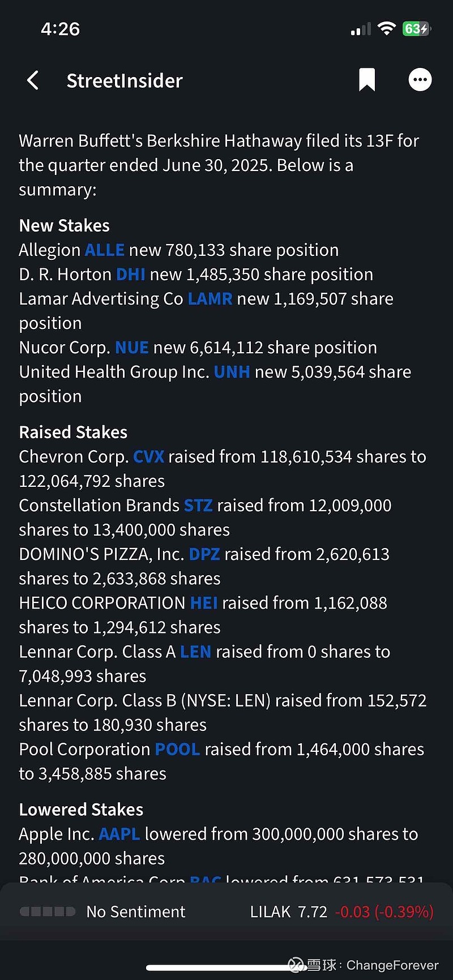This screenshot has width=453, height=980.
Task: Tap the StreetInsider header title
Action: 125,80
